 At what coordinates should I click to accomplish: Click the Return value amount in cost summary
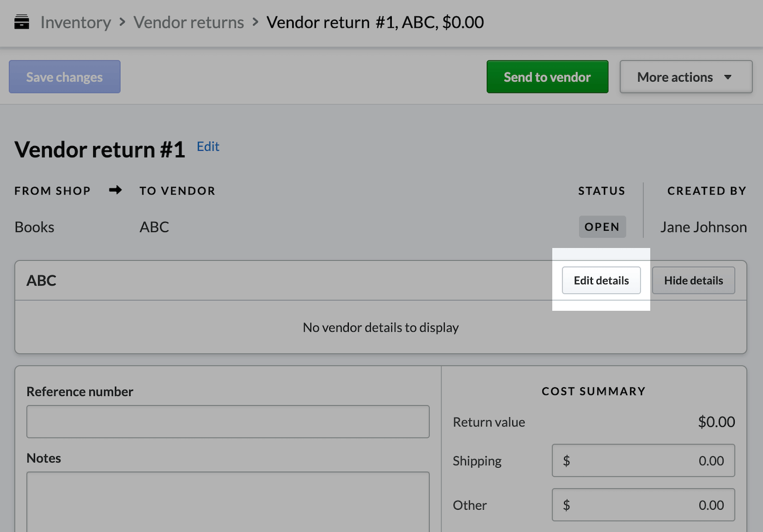[x=716, y=421]
